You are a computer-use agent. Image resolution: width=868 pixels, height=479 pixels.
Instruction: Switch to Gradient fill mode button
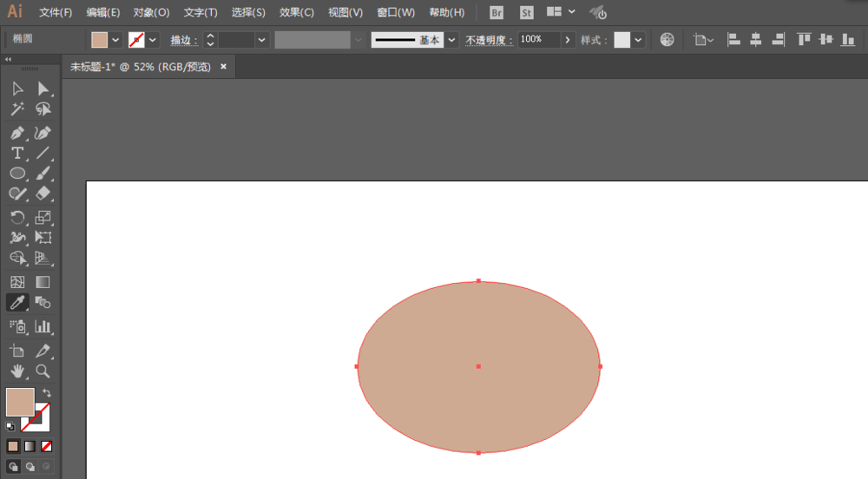tap(30, 446)
